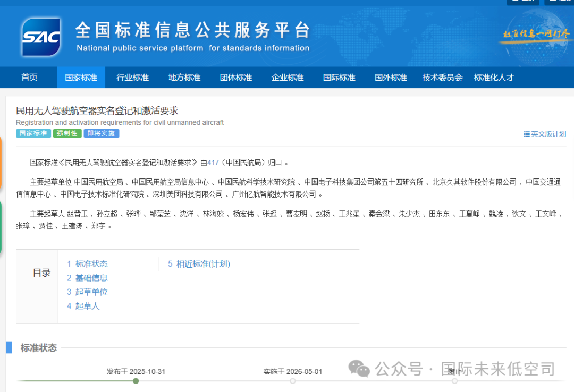This screenshot has width=574, height=392.
Task: Switch to the 首页 tab
Action: tap(29, 77)
